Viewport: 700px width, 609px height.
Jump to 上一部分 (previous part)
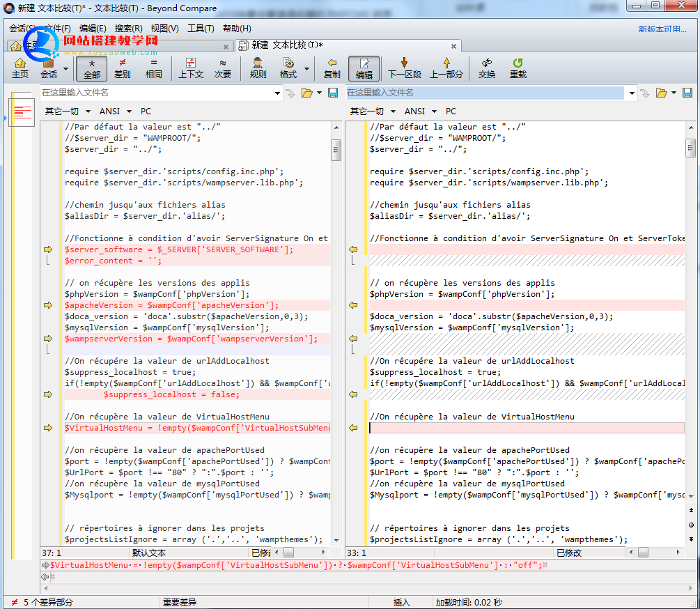coord(446,68)
